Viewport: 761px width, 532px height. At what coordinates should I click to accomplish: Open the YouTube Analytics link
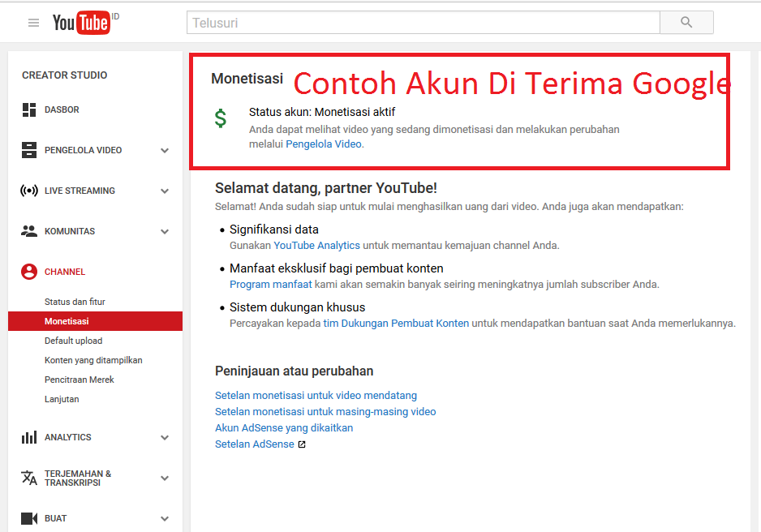point(316,245)
